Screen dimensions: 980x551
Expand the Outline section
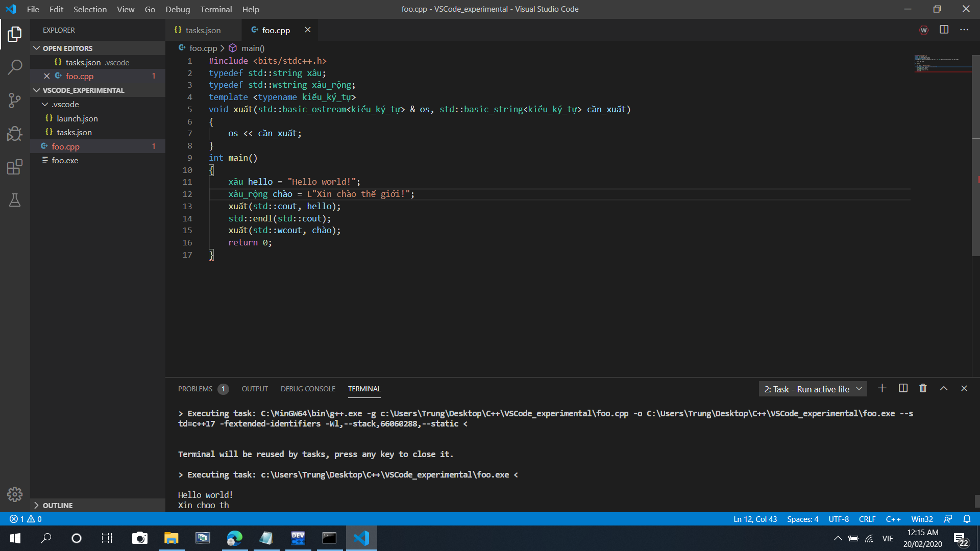[37, 505]
